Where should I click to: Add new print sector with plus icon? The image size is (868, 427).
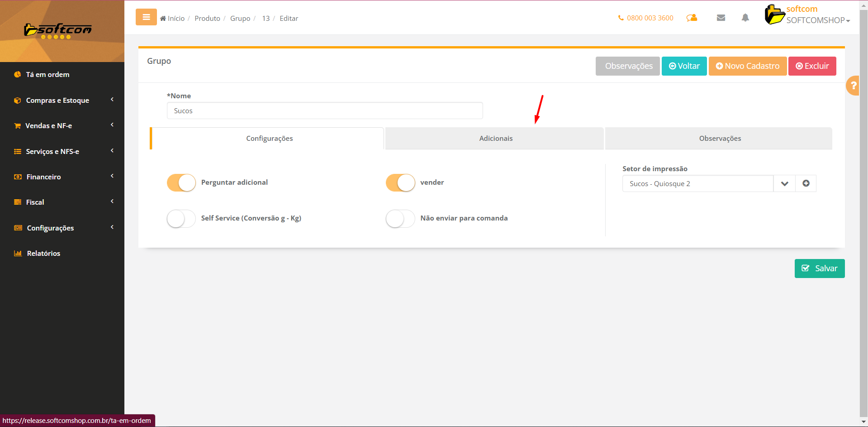tap(806, 183)
